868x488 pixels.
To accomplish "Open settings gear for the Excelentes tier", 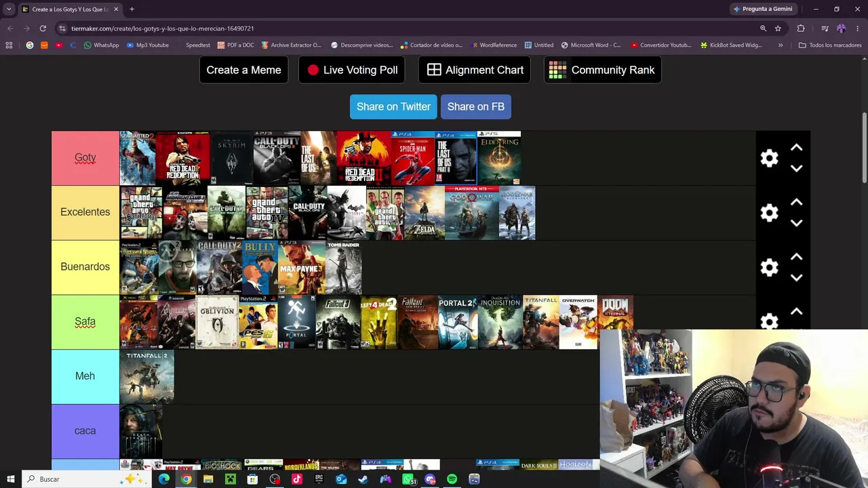I will click(x=769, y=213).
